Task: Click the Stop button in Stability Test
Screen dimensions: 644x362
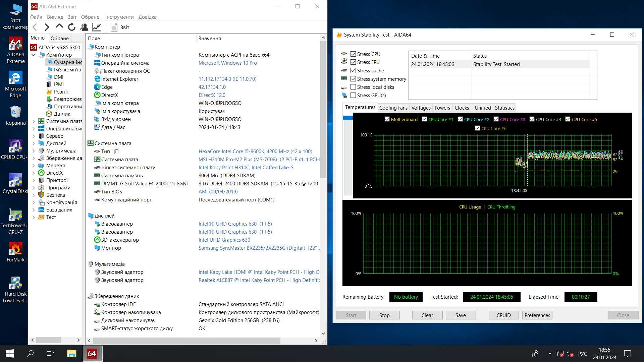Action: coord(384,315)
